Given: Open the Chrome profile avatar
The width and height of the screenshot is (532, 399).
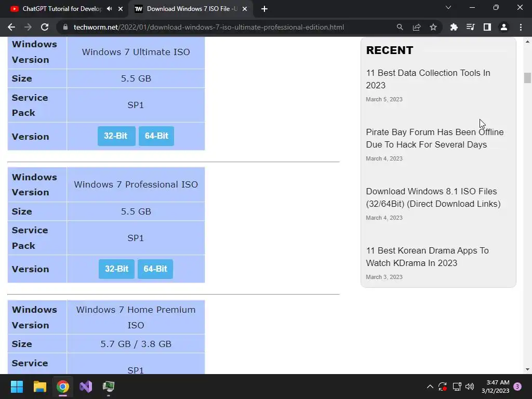Looking at the screenshot, I should click(504, 27).
